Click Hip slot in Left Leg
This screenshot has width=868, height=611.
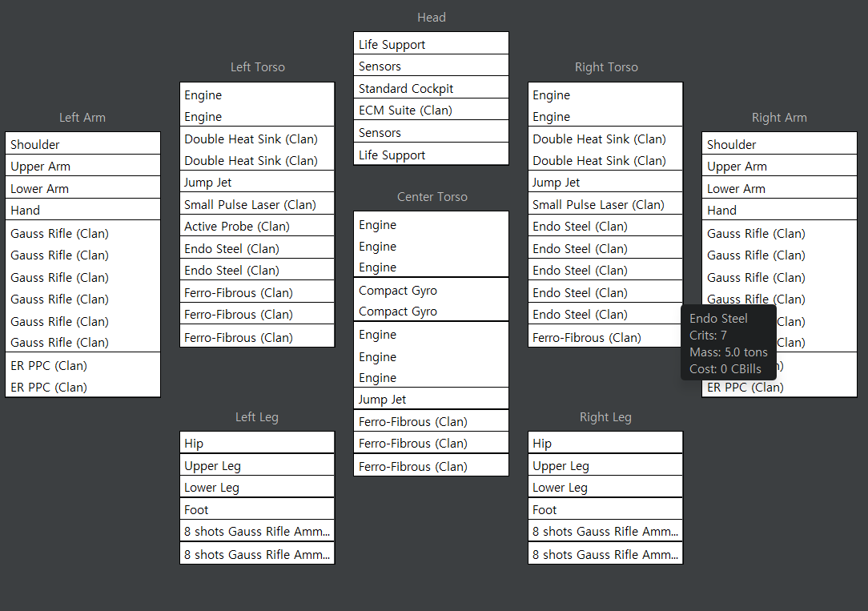(x=257, y=443)
